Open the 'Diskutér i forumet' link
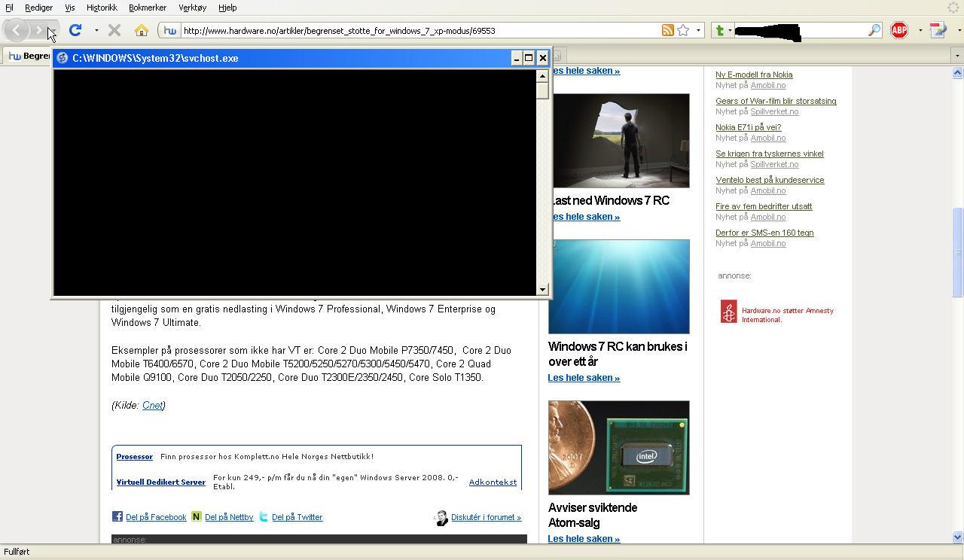Viewport: 964px width, 560px height. pyautogui.click(x=486, y=517)
